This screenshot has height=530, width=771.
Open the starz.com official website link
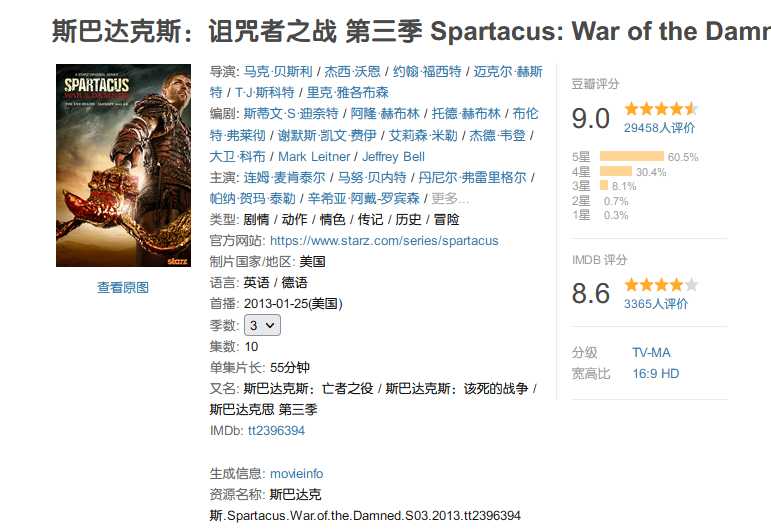(384, 240)
